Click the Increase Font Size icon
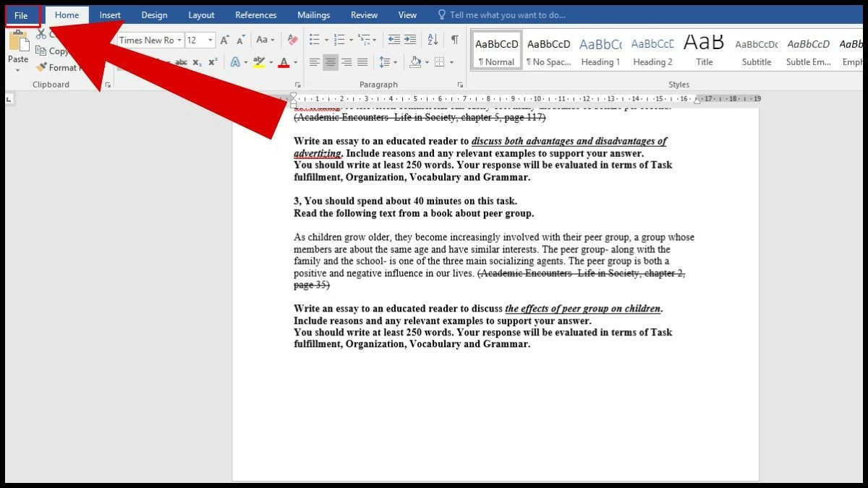 (x=225, y=40)
